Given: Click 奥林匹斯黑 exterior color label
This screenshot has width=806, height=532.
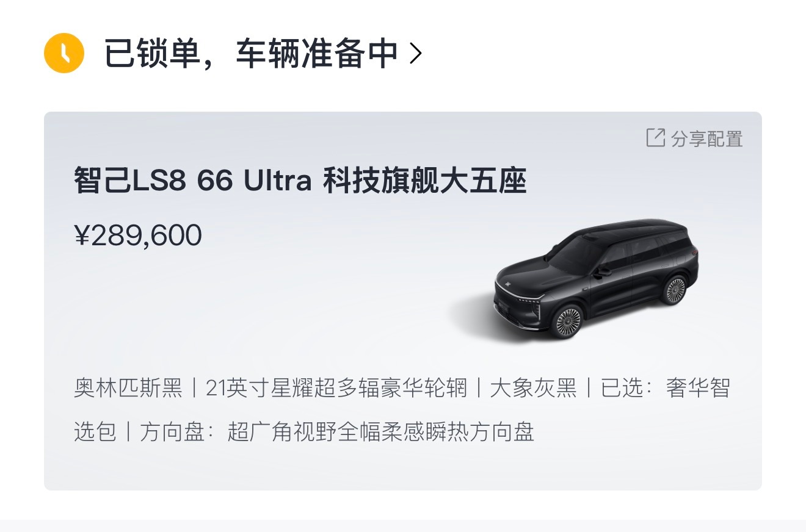Looking at the screenshot, I should click(x=128, y=388).
